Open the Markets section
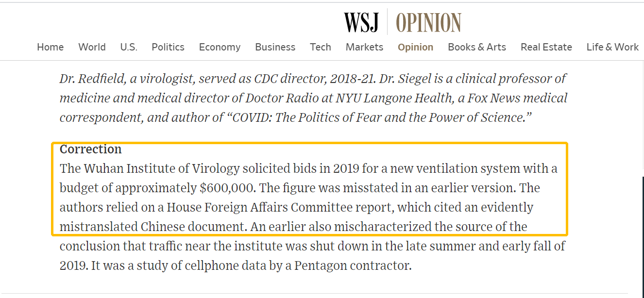 (364, 47)
